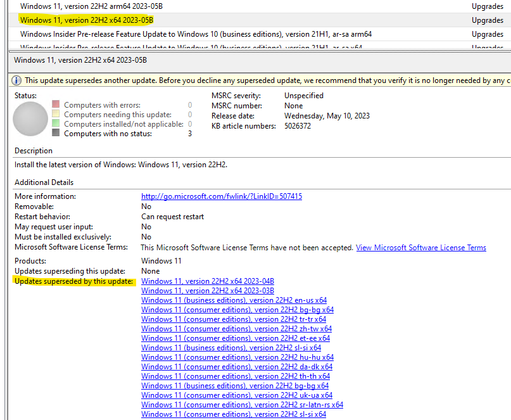Viewport: 511px width, 420px height.
Task: Open View Microsoft Software License Terms link
Action: pos(421,248)
